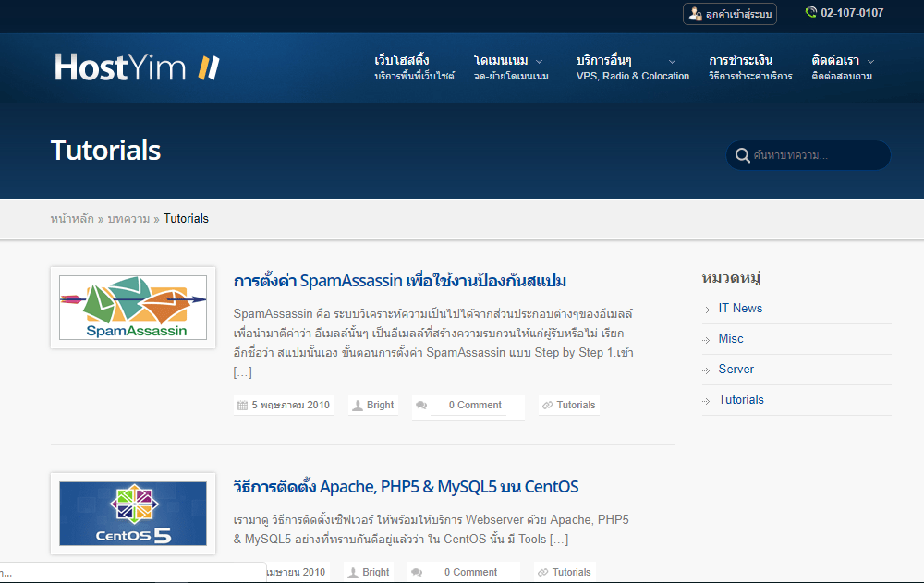Click the search magnifier icon

click(743, 155)
